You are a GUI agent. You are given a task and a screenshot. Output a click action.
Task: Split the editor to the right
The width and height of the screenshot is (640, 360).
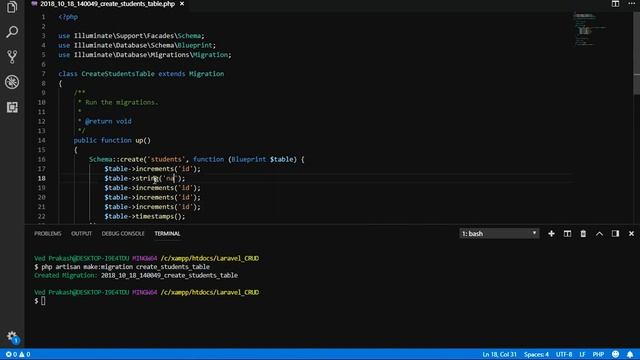[x=615, y=4]
